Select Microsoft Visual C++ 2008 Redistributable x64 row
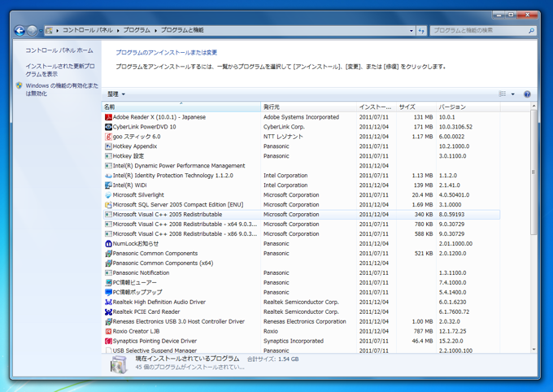The height and width of the screenshot is (392, 553). click(302, 224)
